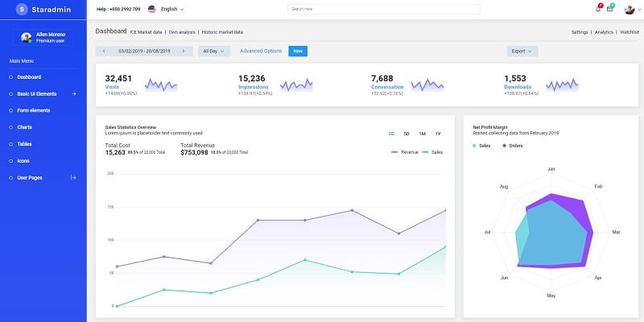Expand the Export dropdown
The width and height of the screenshot is (644, 322).
point(522,51)
